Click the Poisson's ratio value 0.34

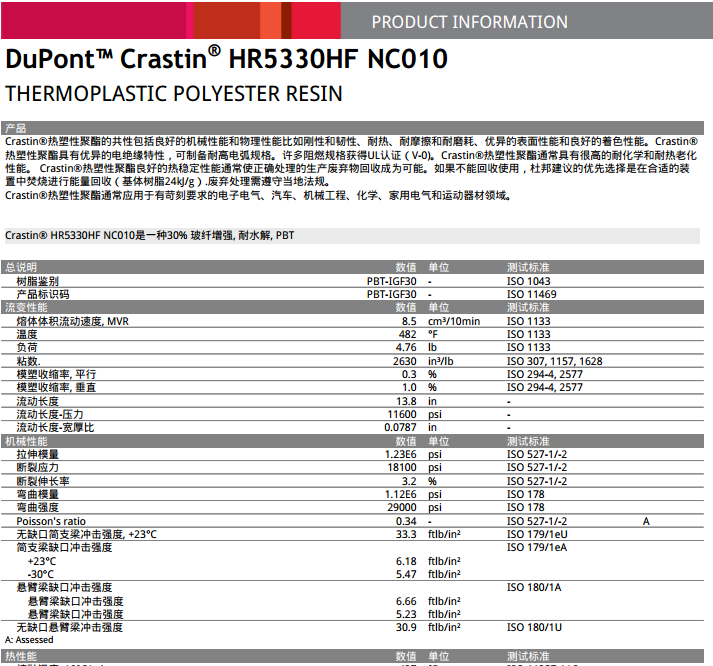[x=407, y=521]
